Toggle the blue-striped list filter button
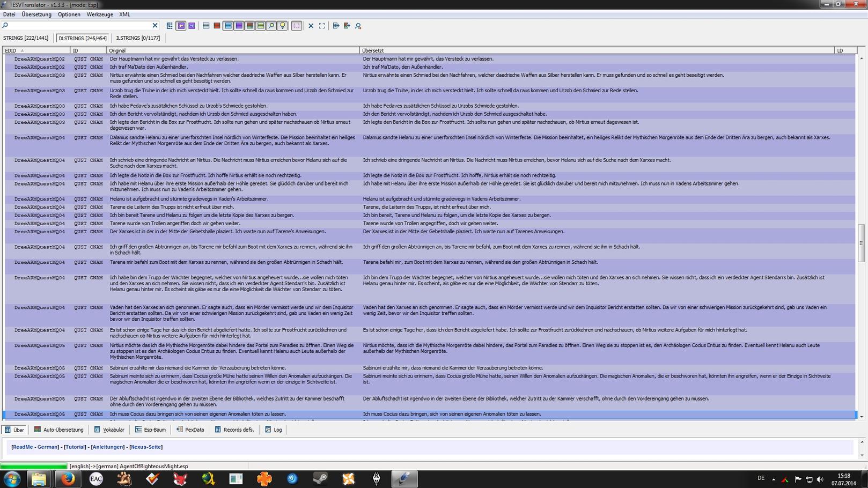This screenshot has height=488, width=868. (x=228, y=26)
